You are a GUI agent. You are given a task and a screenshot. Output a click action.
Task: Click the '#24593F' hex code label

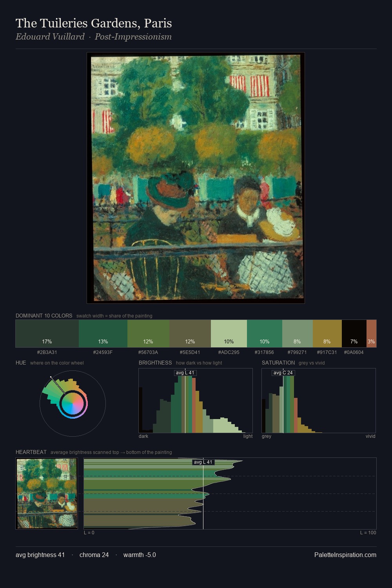click(103, 352)
